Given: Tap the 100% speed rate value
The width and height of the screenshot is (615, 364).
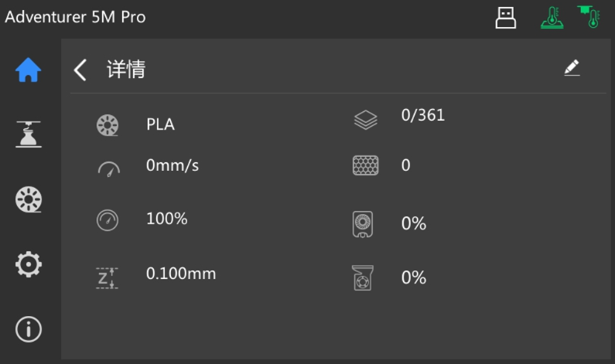Looking at the screenshot, I should [x=166, y=219].
